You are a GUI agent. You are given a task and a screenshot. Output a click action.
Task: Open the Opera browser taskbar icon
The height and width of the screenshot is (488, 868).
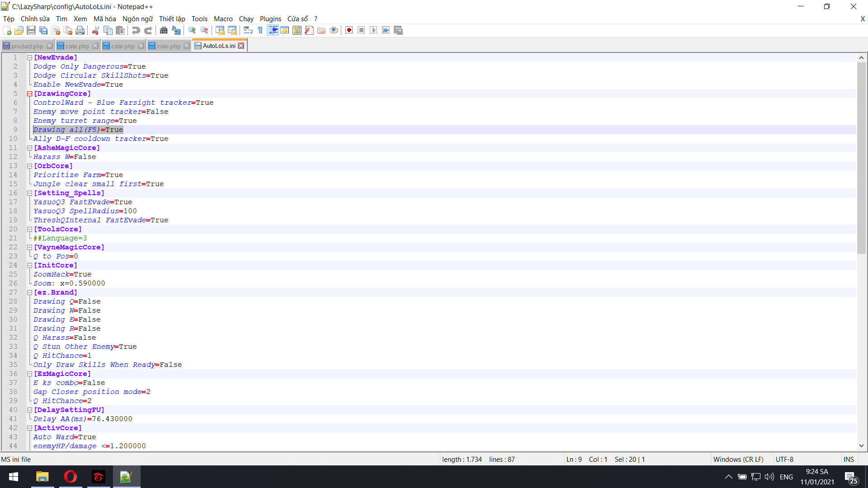[71, 477]
